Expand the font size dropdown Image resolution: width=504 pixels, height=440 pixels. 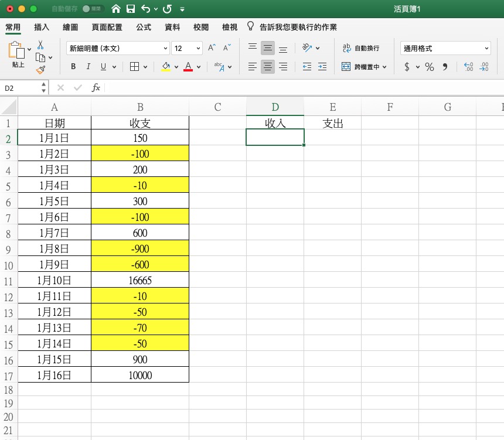[x=198, y=48]
